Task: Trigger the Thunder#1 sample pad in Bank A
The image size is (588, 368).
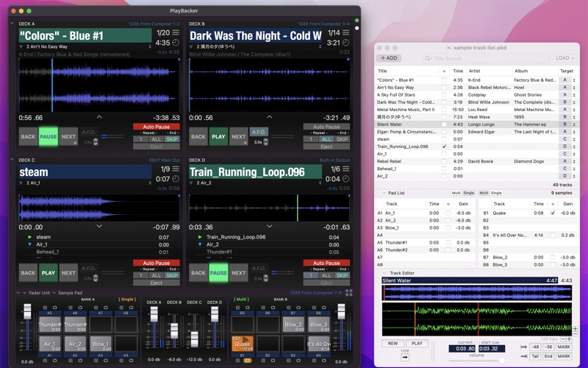Action: click(x=49, y=325)
